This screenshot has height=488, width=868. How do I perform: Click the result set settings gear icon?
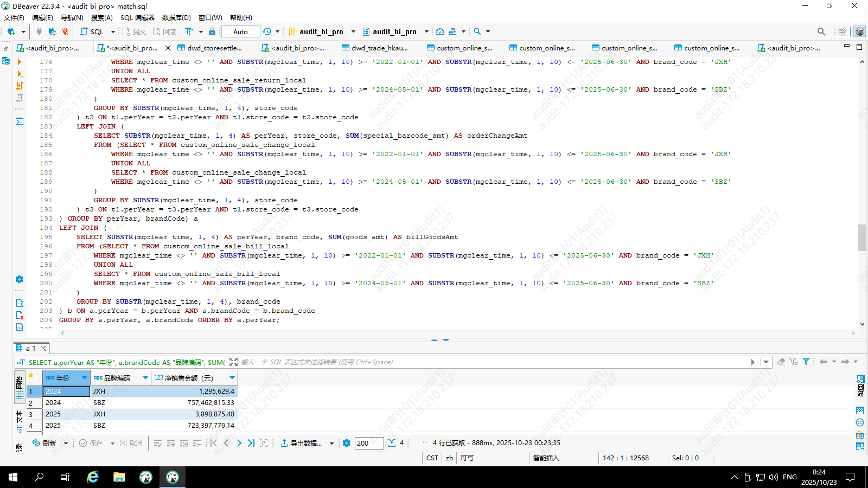(x=347, y=443)
